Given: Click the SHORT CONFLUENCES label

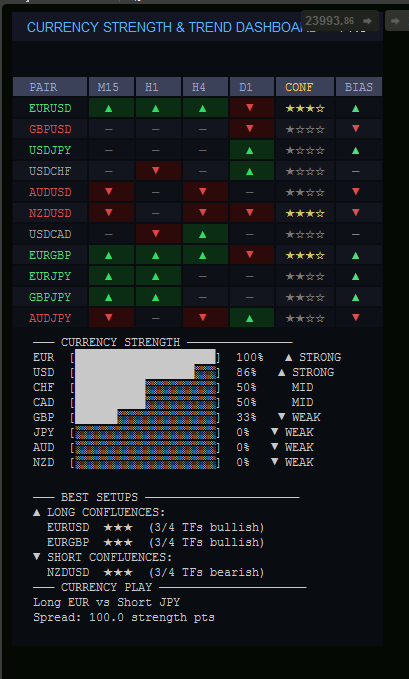Looking at the screenshot, I should (110, 557).
